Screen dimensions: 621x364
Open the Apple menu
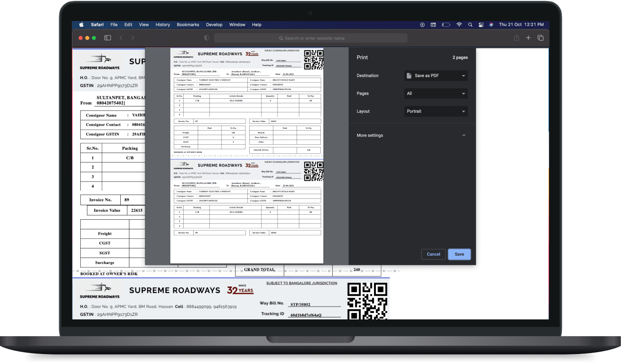(x=82, y=25)
